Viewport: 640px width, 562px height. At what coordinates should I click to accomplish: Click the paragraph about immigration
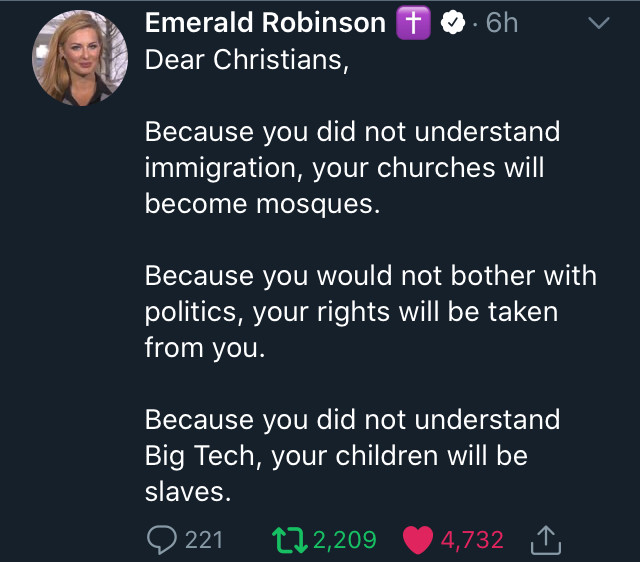(x=352, y=167)
